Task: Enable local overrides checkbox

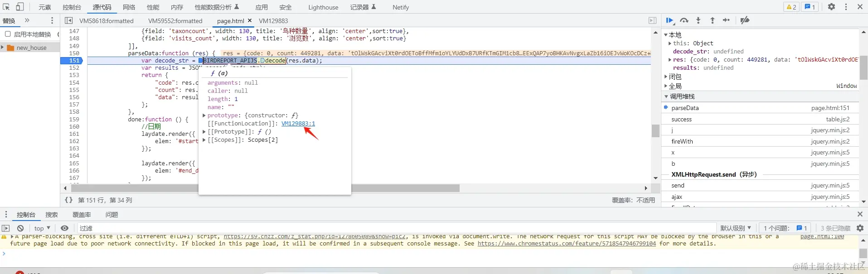Action: tap(8, 34)
